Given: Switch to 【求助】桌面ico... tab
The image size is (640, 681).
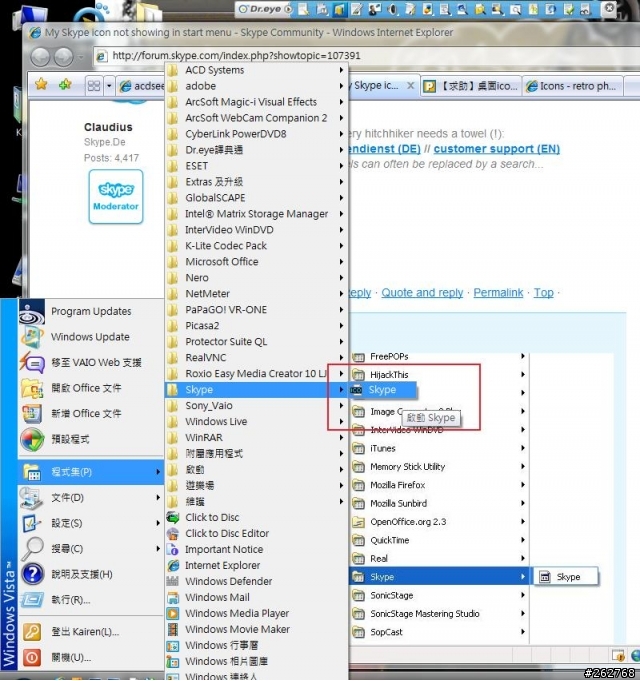Looking at the screenshot, I should click(x=471, y=86).
